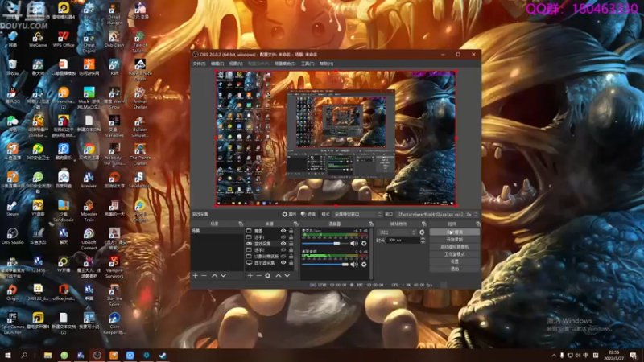The image size is (644, 362).
Task: Open WPS Office desktop shortcut
Action: point(64,39)
